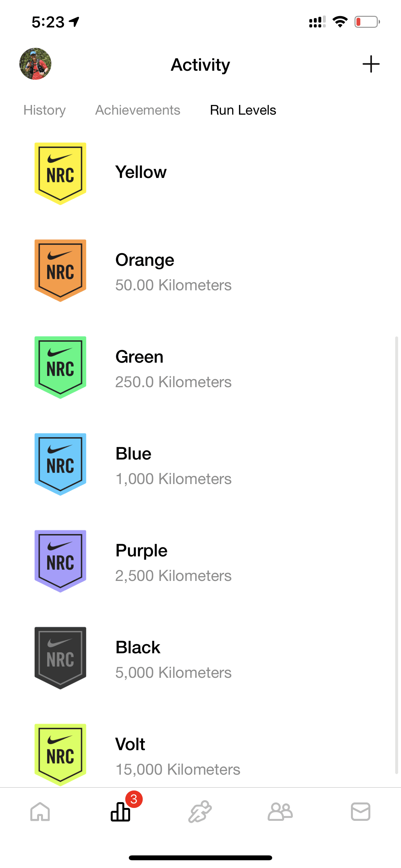Select the Volt 15,000 Kilometers level

pos(200,755)
